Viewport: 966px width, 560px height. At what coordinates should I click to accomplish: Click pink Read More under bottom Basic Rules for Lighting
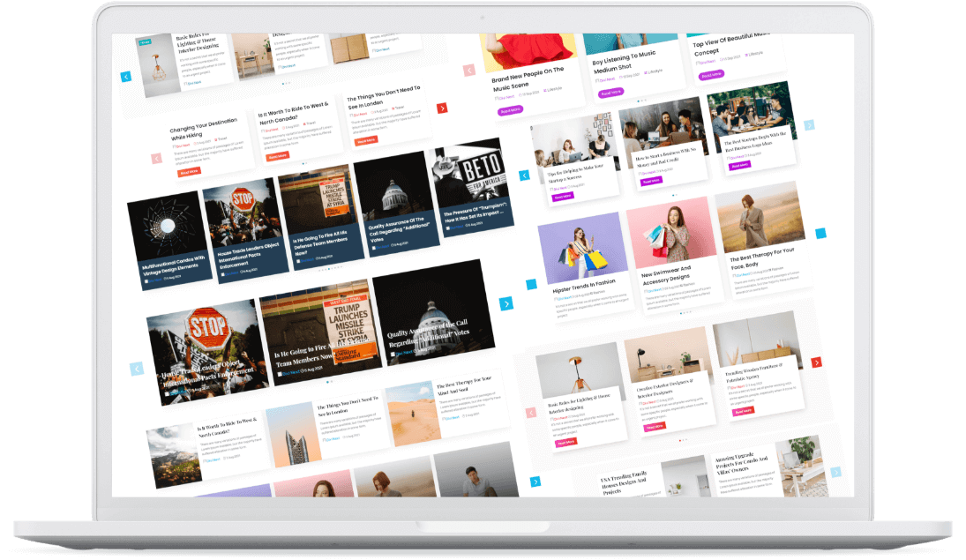[x=566, y=443]
